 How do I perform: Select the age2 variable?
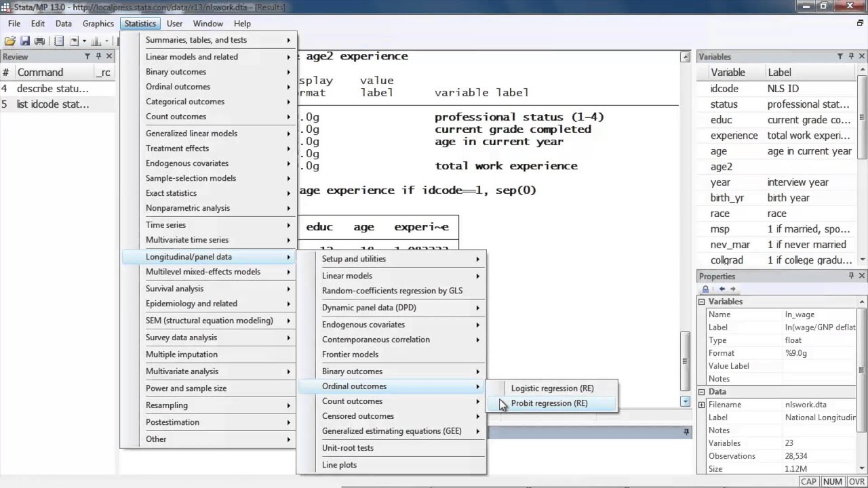click(777, 167)
